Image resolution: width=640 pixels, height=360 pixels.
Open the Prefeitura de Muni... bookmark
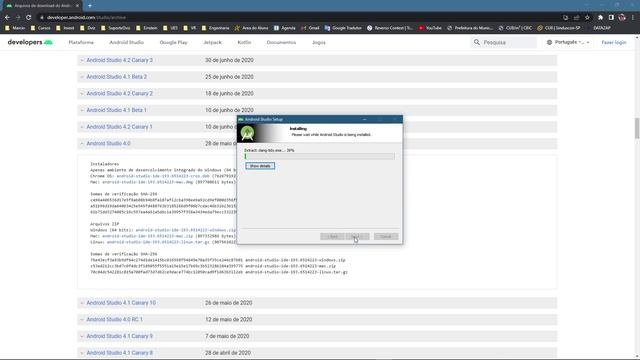[x=469, y=28]
